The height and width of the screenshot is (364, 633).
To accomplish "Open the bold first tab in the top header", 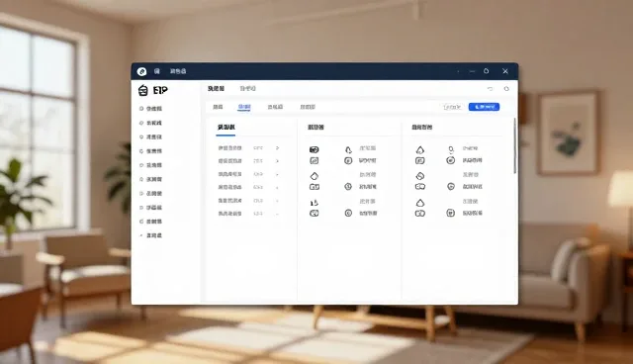I will pos(216,88).
